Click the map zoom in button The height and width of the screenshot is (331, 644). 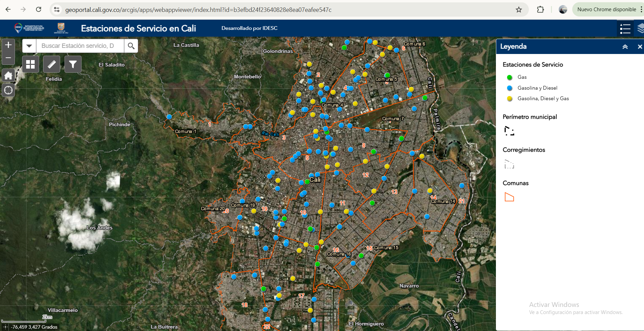coord(8,45)
